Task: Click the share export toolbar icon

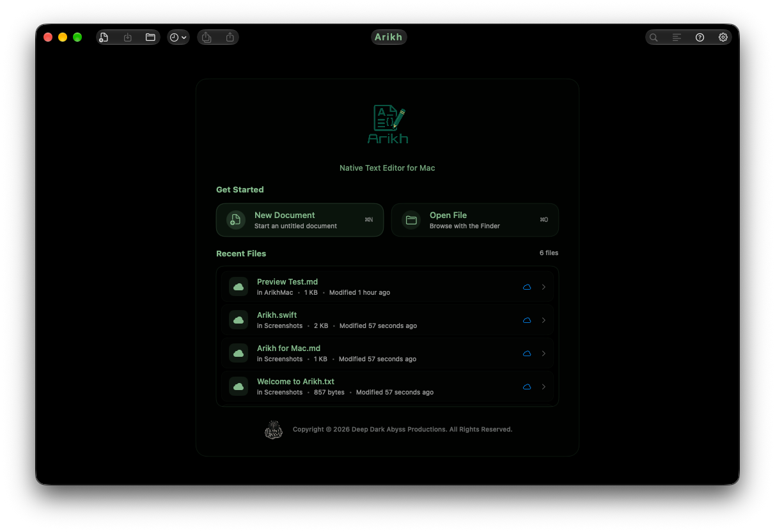Action: [230, 37]
